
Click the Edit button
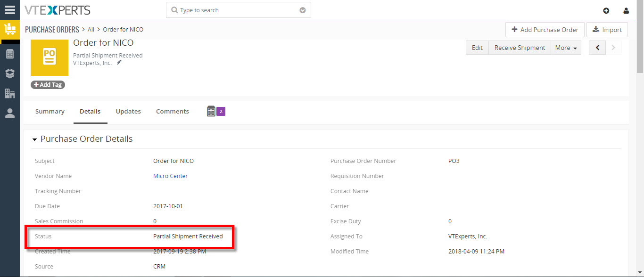coord(477,48)
